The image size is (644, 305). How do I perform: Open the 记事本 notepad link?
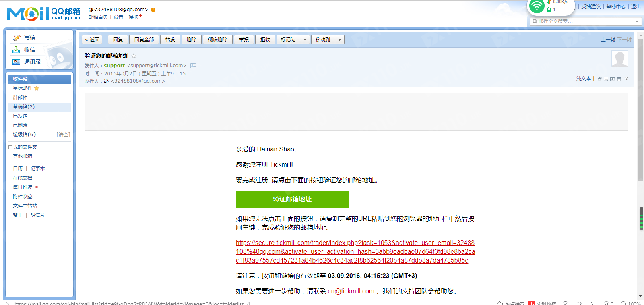(38, 169)
